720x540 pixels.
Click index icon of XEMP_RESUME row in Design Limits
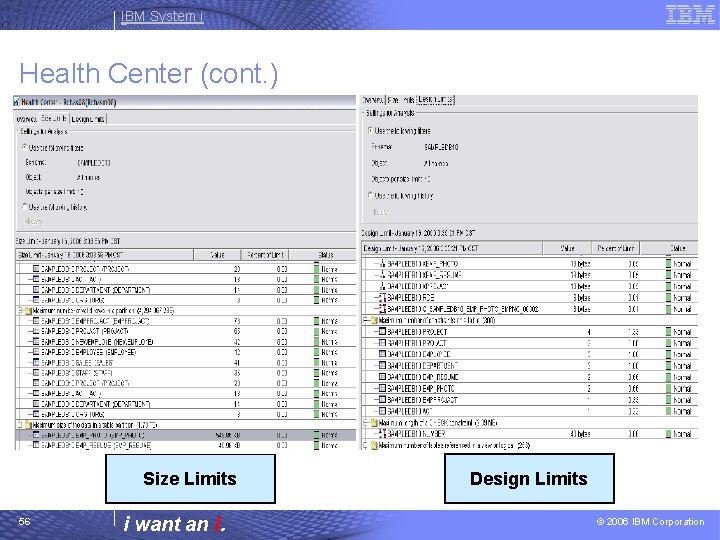382,275
